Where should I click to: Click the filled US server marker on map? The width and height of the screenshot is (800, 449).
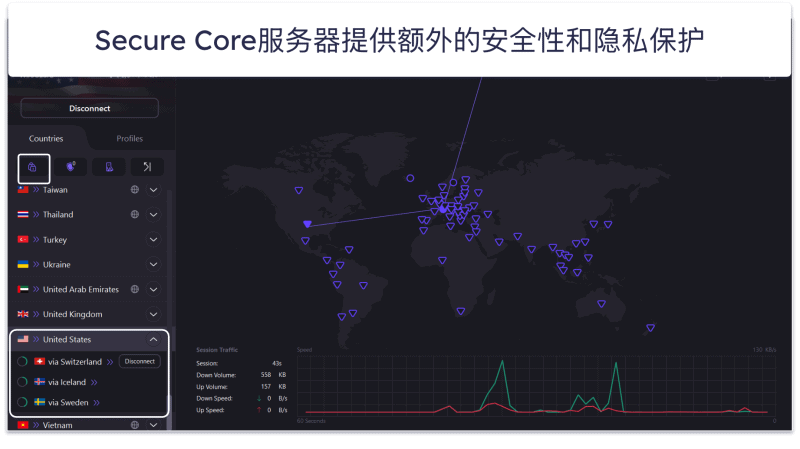click(307, 224)
